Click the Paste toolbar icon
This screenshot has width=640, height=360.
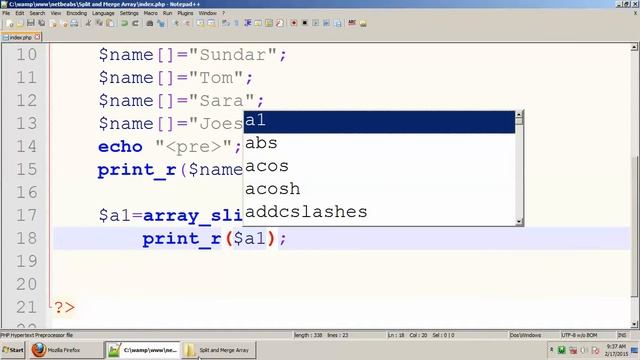110,23
